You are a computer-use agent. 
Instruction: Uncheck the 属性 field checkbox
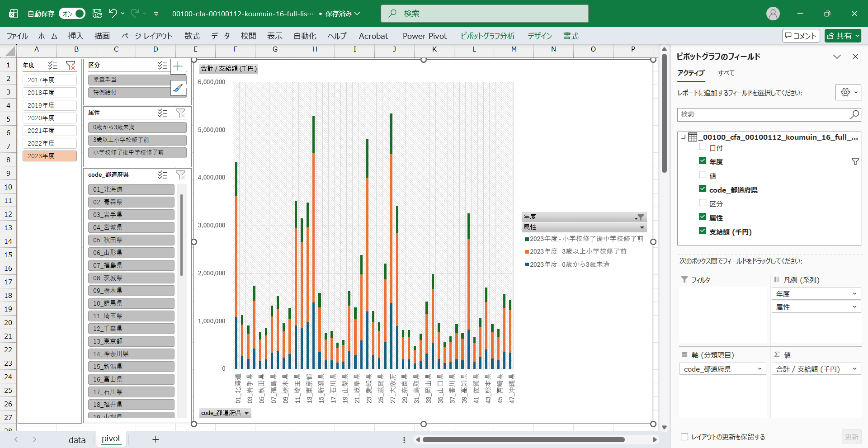[x=703, y=217]
